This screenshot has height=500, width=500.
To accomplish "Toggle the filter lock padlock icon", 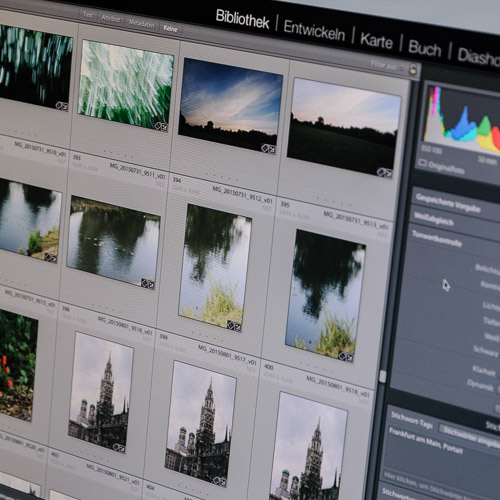I will 413,69.
